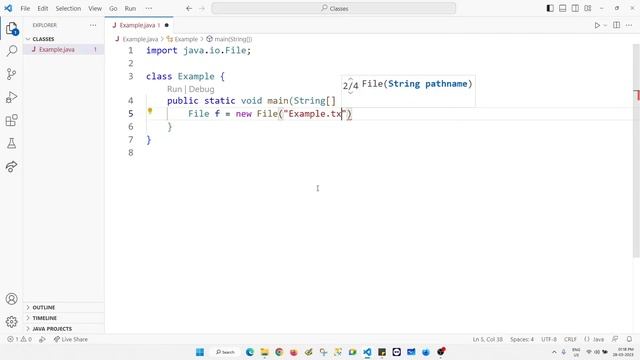Click the VS Code taskbar icon
This screenshot has height=360, width=640.
coord(367,352)
